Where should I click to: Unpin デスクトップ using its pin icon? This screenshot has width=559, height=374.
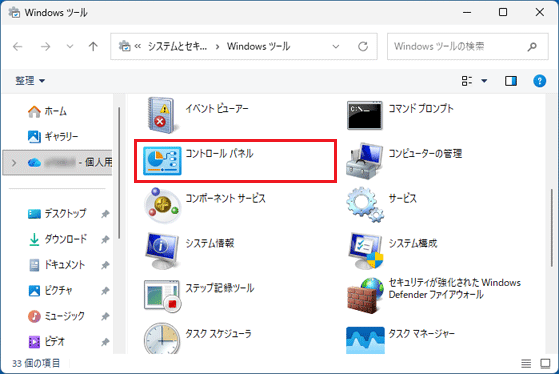(x=105, y=214)
